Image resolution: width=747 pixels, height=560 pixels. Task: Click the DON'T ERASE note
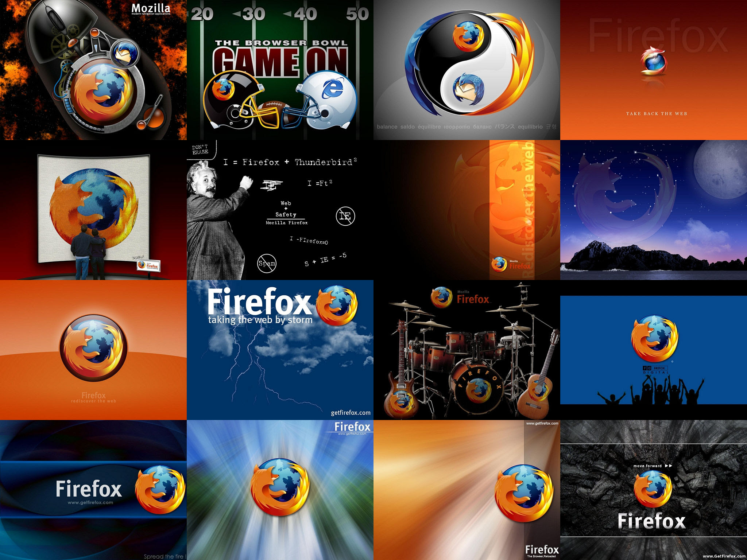pyautogui.click(x=200, y=149)
